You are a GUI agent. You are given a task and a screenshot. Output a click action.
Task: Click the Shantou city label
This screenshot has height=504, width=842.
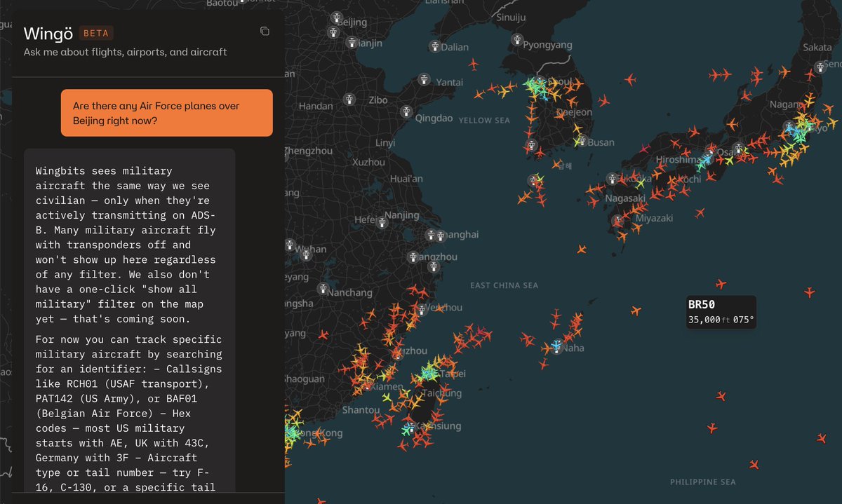point(361,410)
